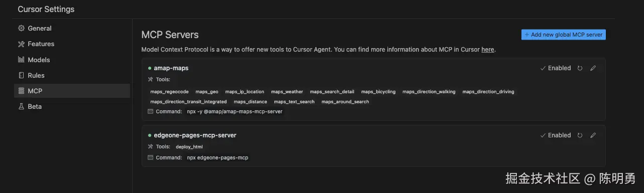
Task: Click the Models bar chart icon
Action: (x=21, y=60)
